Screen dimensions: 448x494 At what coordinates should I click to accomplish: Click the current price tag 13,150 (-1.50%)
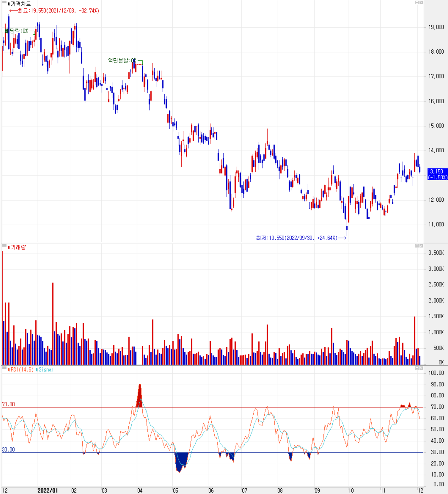pyautogui.click(x=438, y=174)
